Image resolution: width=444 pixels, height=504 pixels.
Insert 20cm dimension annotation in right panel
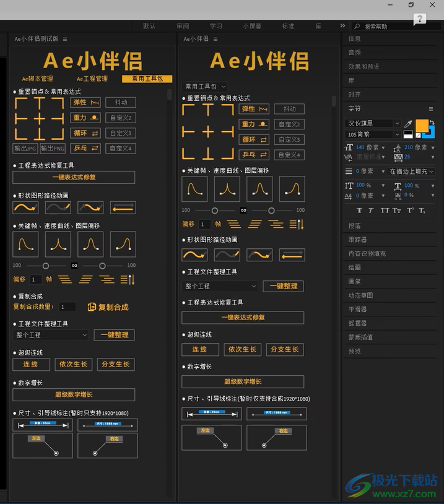pos(212,414)
